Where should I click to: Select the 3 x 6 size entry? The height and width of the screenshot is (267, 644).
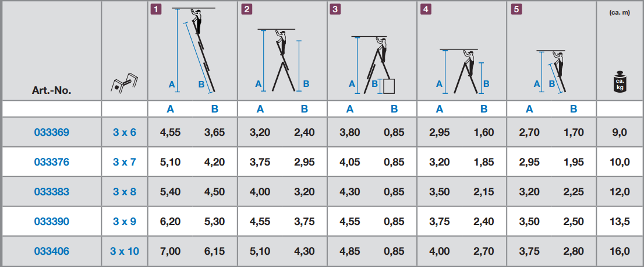[x=125, y=132]
